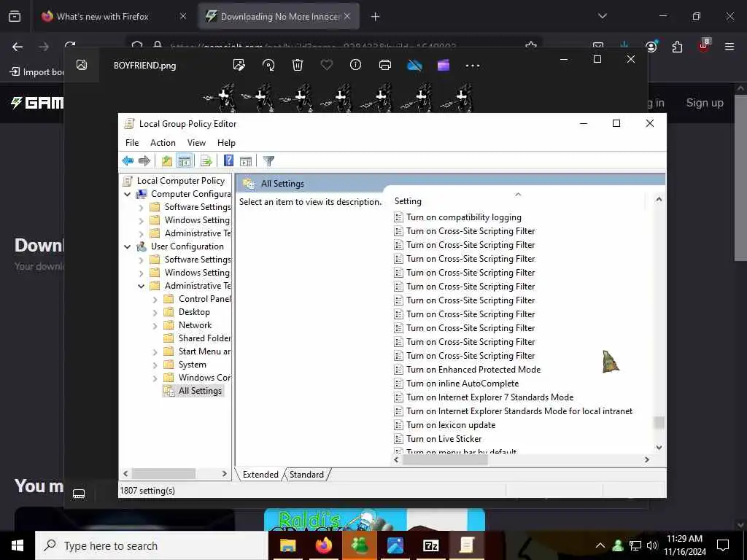Switch to the Extended tab
This screenshot has height=560, width=747.
[260, 474]
